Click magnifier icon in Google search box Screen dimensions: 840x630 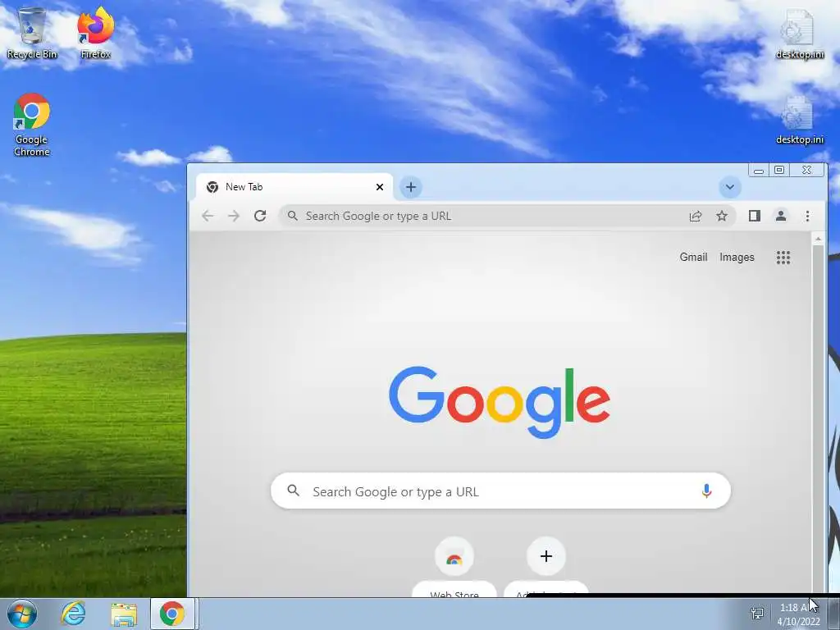tap(293, 491)
